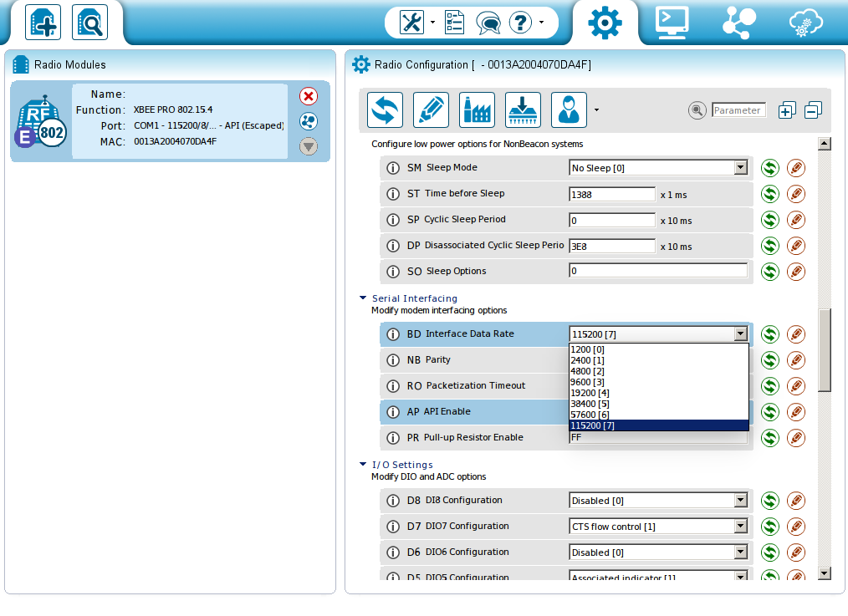Open the Profile dropdown arrow
Viewport: 848px width, 616px height.
596,110
